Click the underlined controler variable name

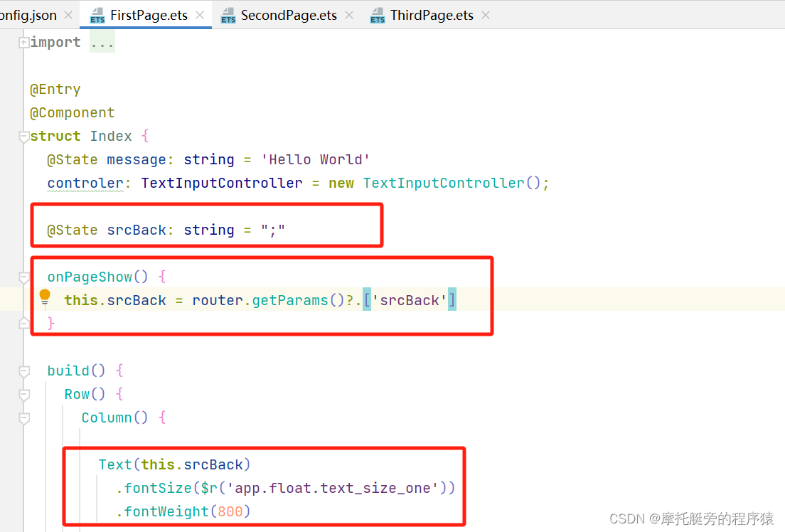[85, 183]
